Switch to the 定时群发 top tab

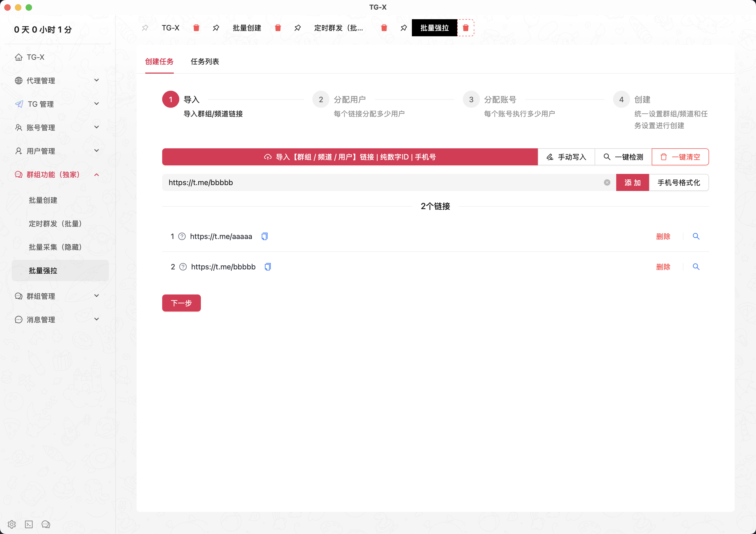339,28
